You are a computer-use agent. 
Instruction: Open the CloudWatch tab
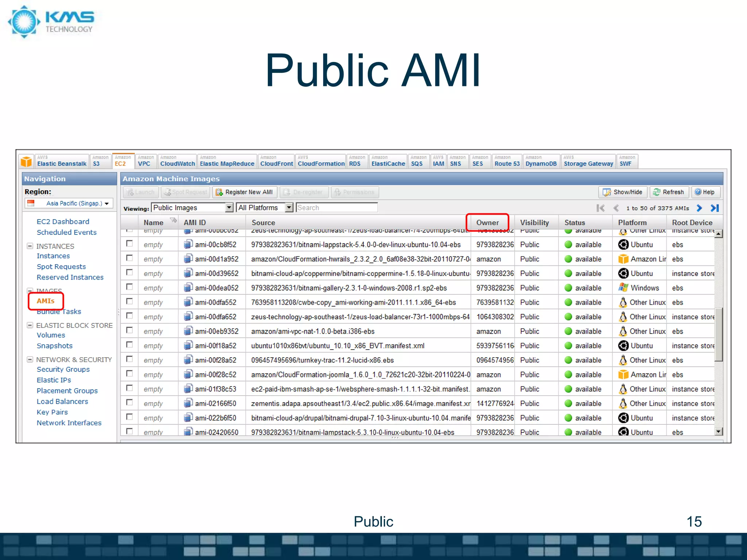177,161
